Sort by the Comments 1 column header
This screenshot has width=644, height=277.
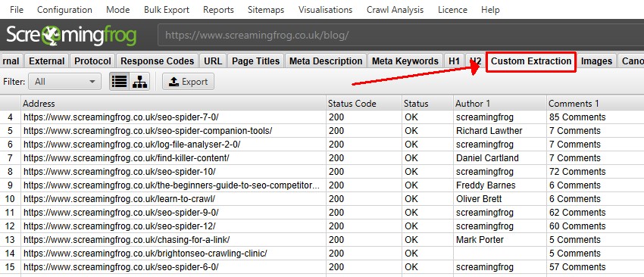(x=595, y=104)
